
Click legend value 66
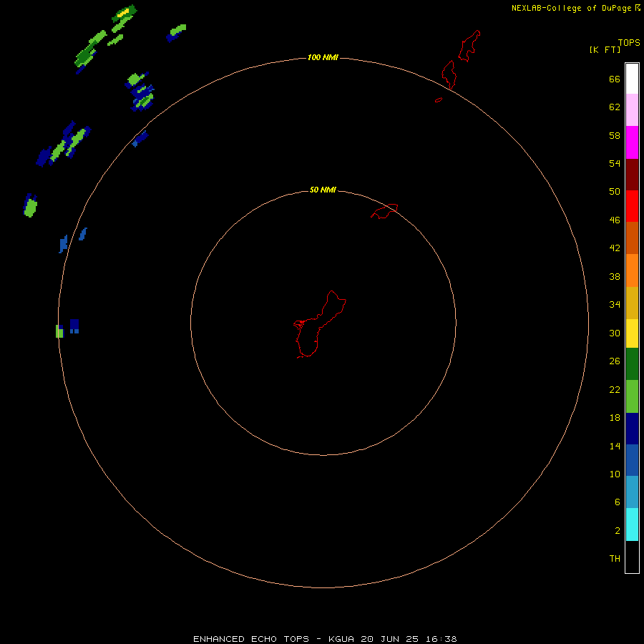(615, 79)
